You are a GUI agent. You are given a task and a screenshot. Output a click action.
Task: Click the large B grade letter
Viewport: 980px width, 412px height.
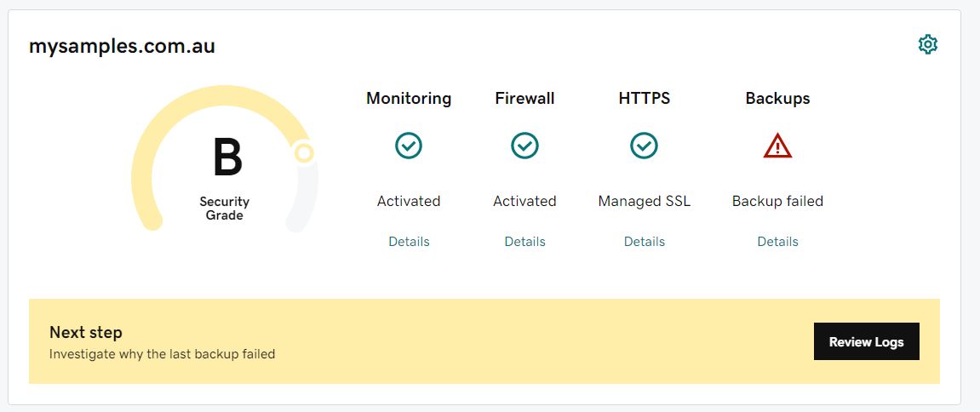(x=227, y=159)
